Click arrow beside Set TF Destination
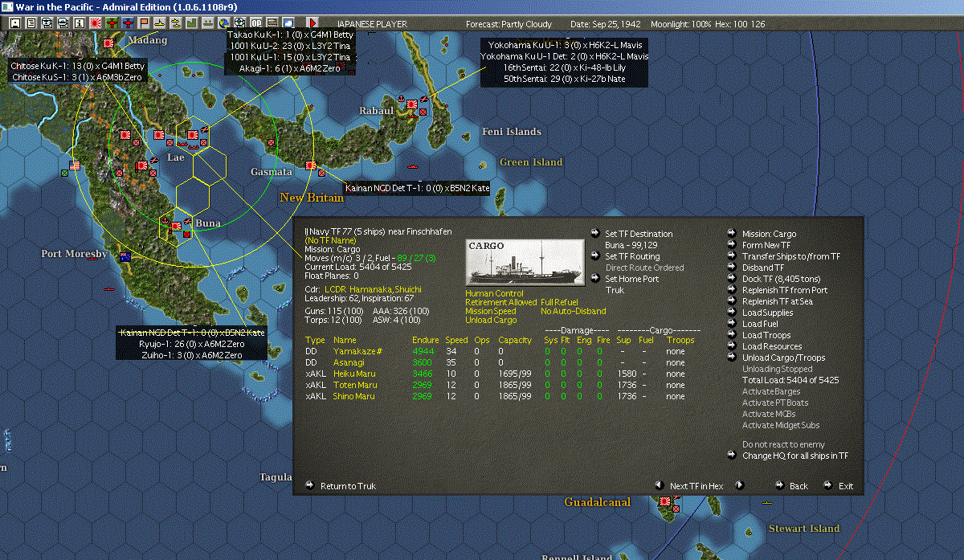The width and height of the screenshot is (964, 560). [x=595, y=234]
